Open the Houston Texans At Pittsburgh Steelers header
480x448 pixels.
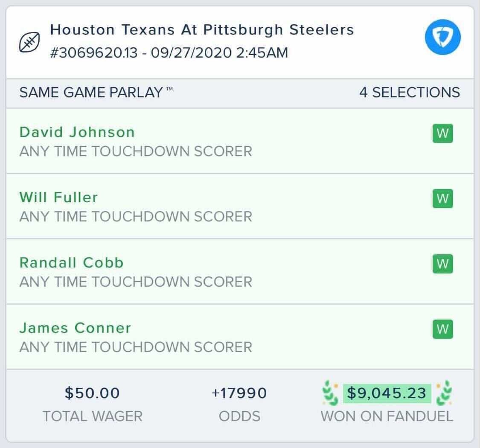click(202, 29)
